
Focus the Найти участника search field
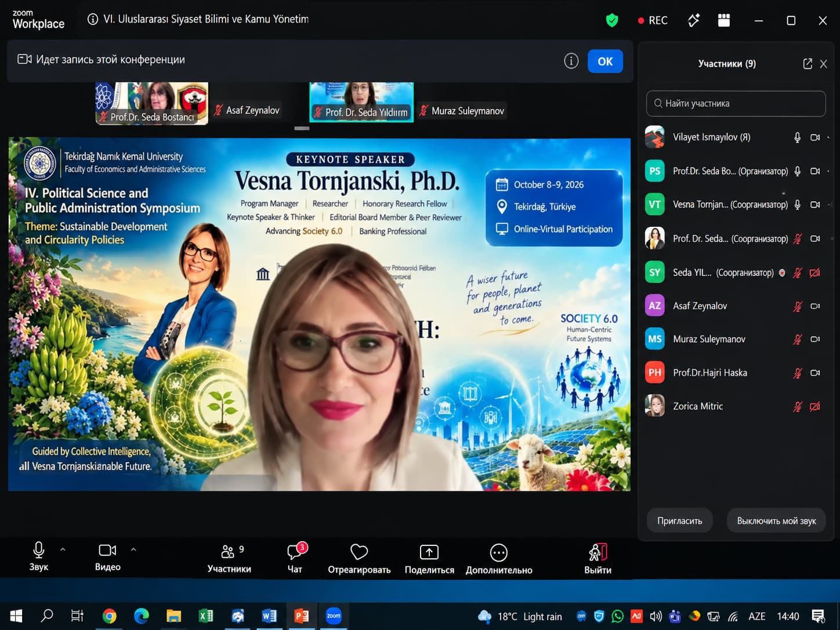(x=736, y=103)
